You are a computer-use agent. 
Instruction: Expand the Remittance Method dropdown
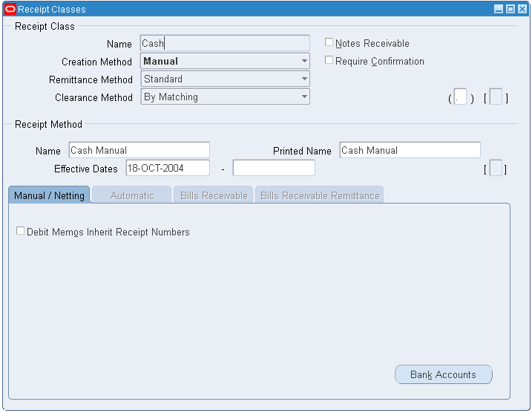coord(304,79)
